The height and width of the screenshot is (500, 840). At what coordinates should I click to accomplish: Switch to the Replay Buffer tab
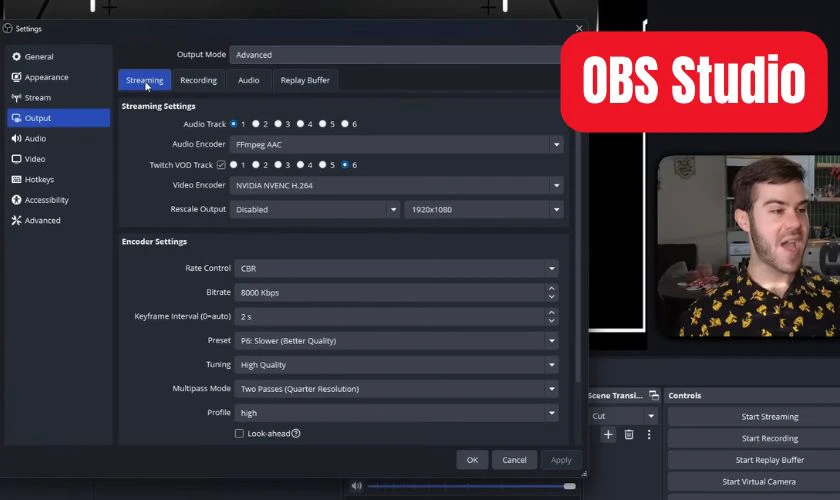pos(305,80)
